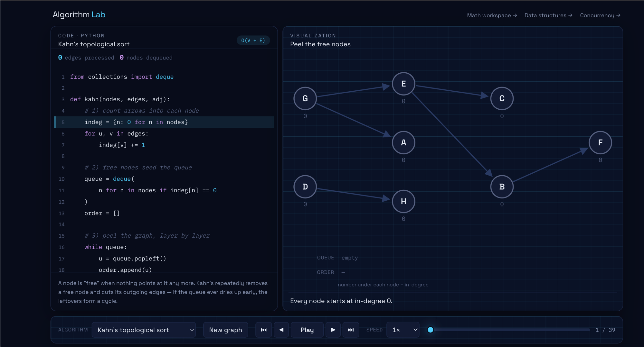
Task: Jump to last step with skip-forward icon
Action: (351, 330)
